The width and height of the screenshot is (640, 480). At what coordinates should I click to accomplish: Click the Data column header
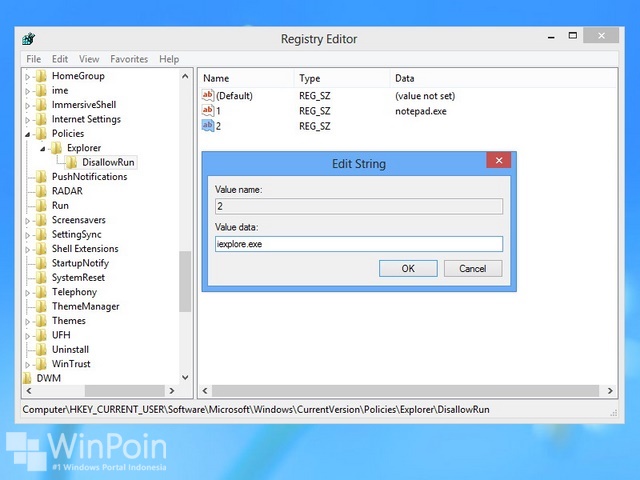click(503, 78)
